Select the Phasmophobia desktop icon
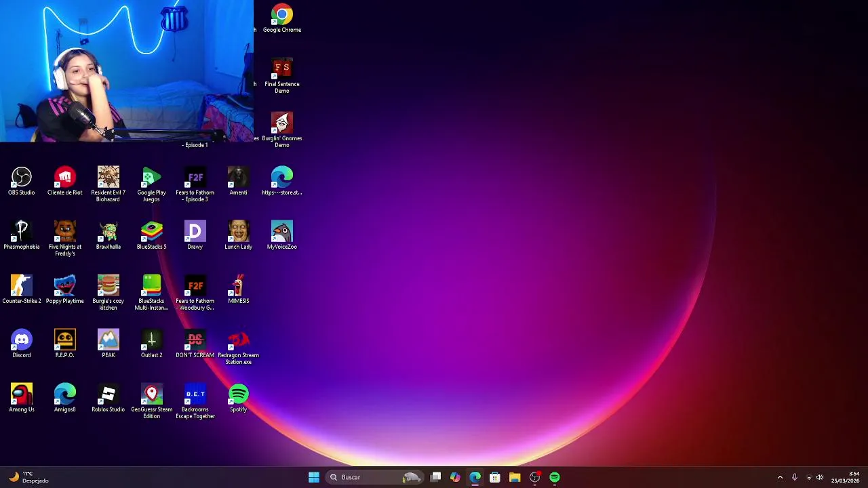 pos(22,235)
